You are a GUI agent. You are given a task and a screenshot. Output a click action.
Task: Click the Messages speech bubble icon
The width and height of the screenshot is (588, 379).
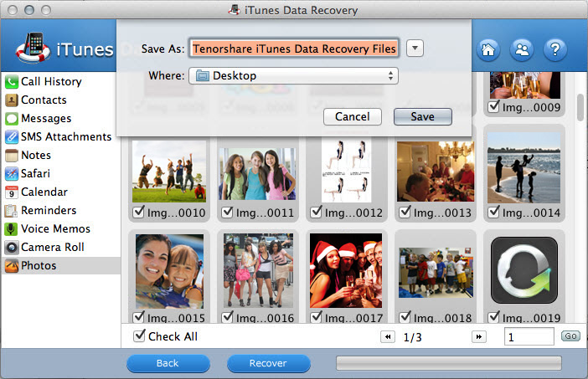point(12,119)
